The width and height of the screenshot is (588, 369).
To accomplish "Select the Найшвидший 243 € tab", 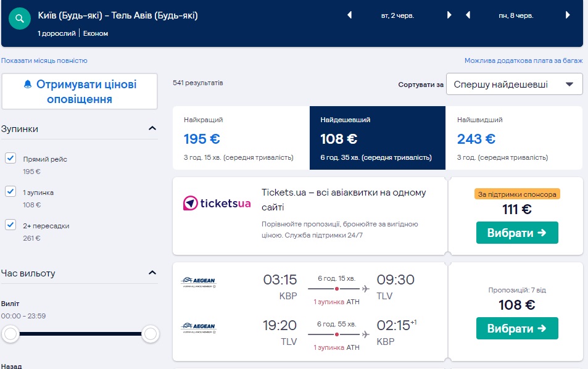I will coord(514,138).
